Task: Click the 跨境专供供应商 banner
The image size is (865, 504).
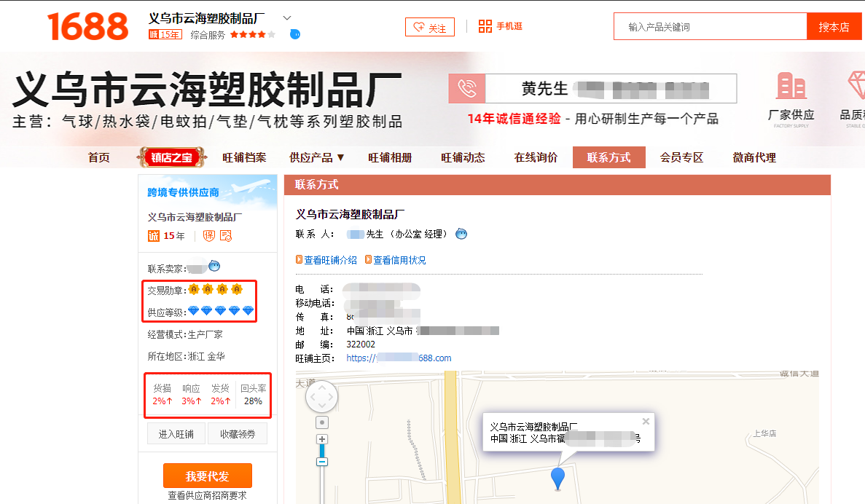Action: click(208, 192)
